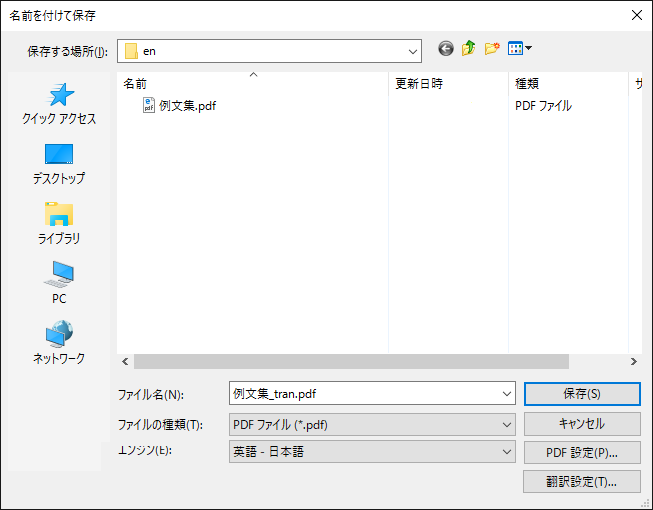Screen dimensions: 653x510
Task: Open PDF 設定(P)... settings
Action: coord(581,452)
